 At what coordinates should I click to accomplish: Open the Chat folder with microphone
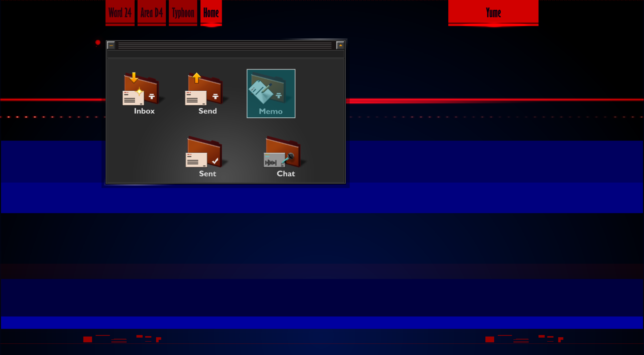[283, 152]
